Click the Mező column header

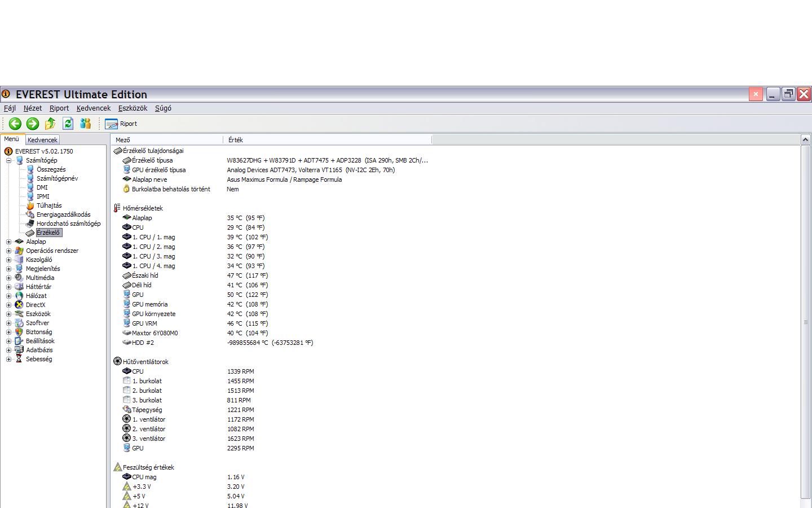[167, 139]
